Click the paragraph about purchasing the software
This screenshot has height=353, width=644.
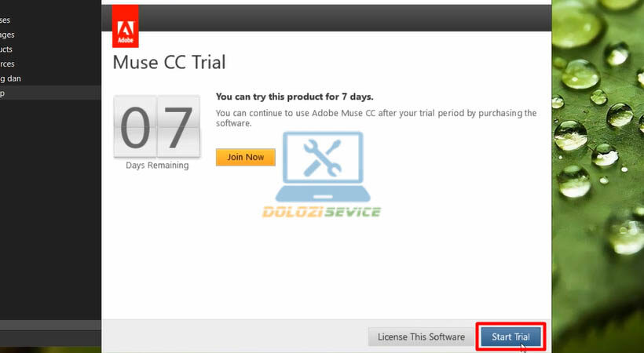coord(376,118)
